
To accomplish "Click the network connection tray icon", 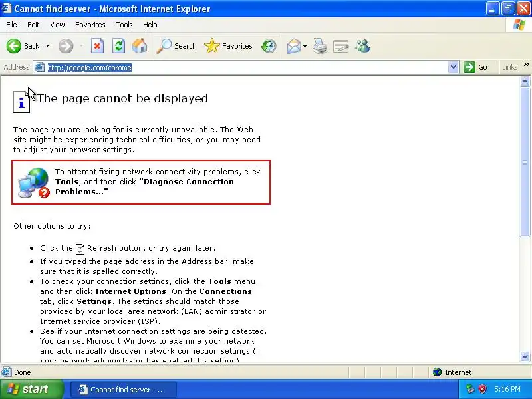I will 470,389.
